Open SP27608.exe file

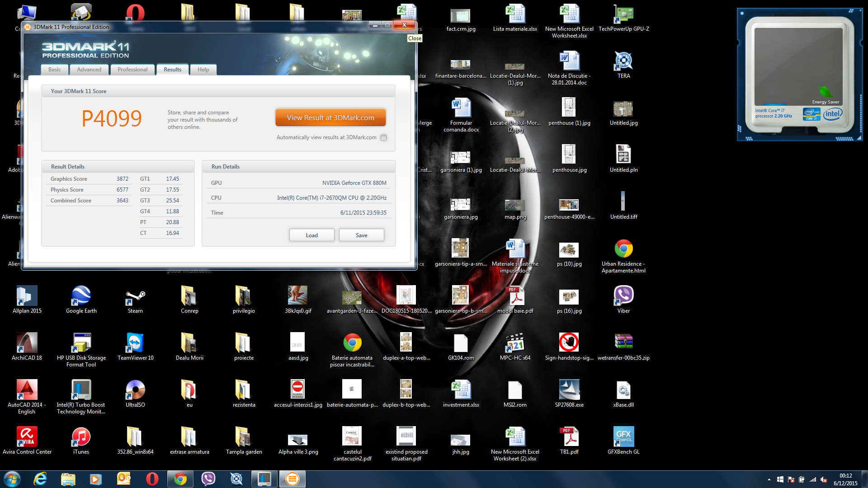[570, 393]
